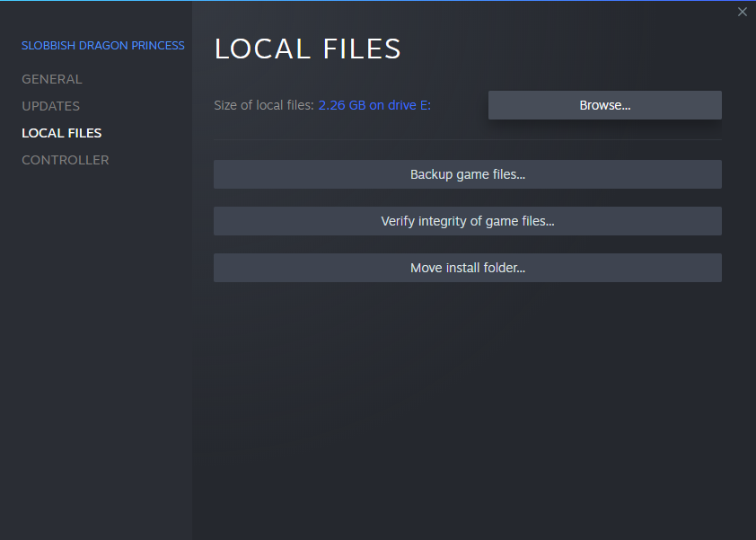Relocate the game's install folder

tap(467, 268)
